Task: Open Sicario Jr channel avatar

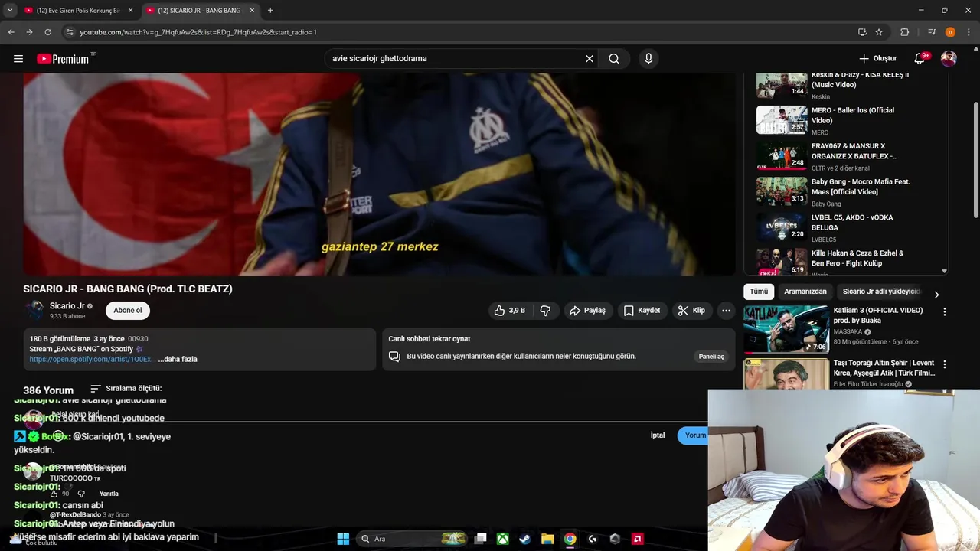Action: [x=34, y=310]
